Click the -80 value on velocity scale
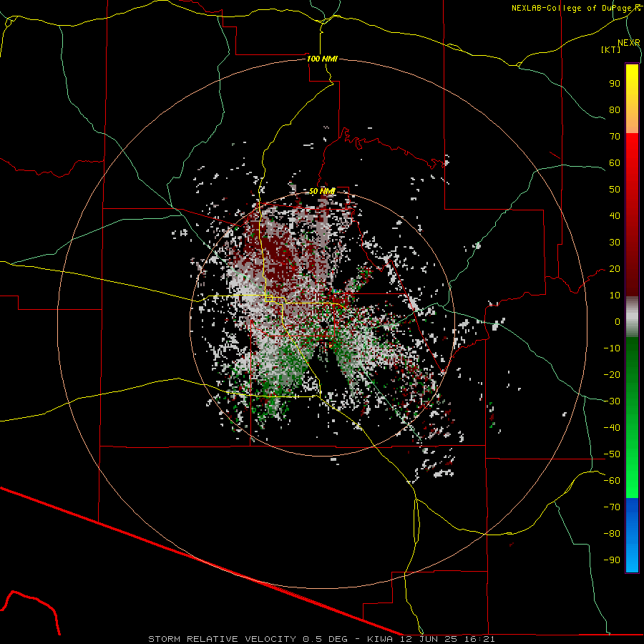644x644 pixels. (612, 534)
